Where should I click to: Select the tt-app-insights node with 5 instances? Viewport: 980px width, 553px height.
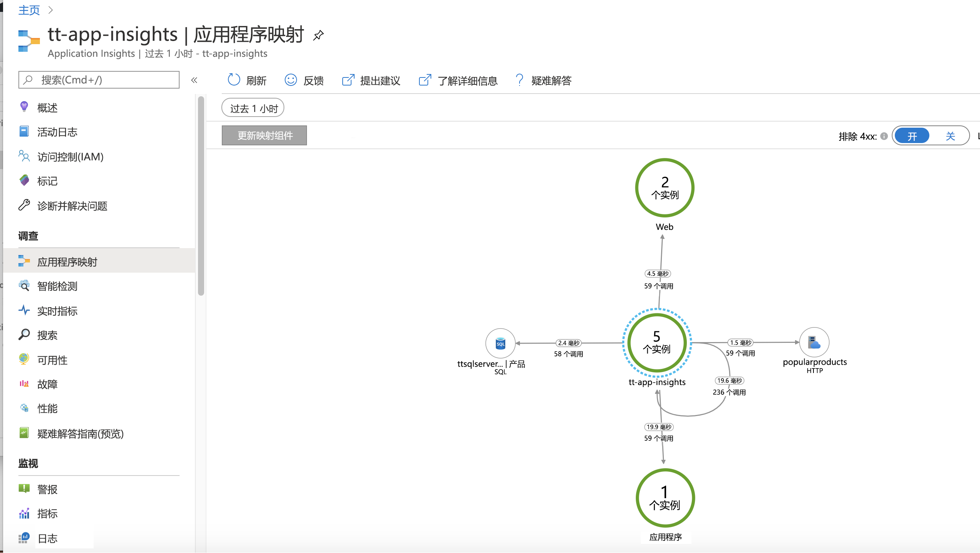pyautogui.click(x=657, y=343)
